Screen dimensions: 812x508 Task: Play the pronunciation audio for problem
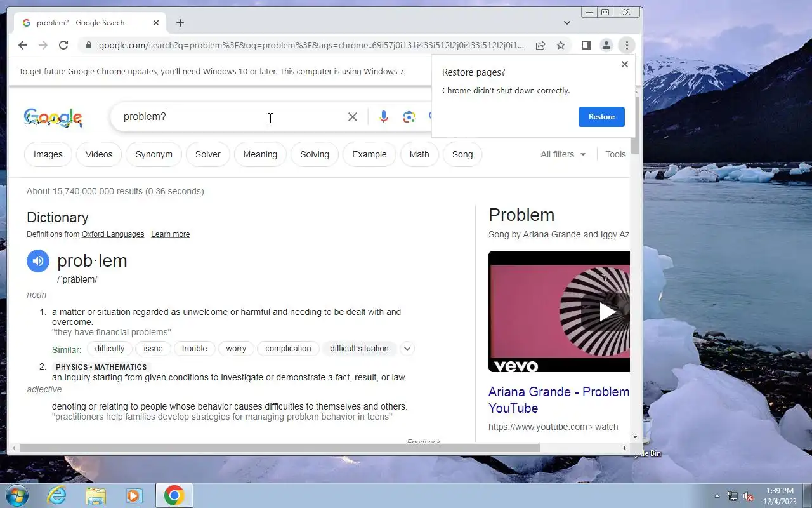[x=38, y=261]
